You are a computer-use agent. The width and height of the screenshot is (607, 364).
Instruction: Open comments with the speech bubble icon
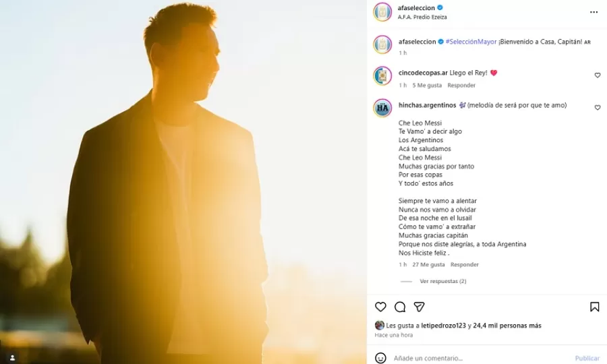(x=400, y=307)
